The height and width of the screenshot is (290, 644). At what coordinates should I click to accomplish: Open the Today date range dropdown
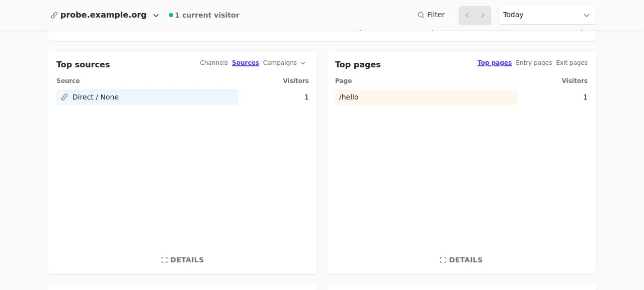tap(547, 15)
